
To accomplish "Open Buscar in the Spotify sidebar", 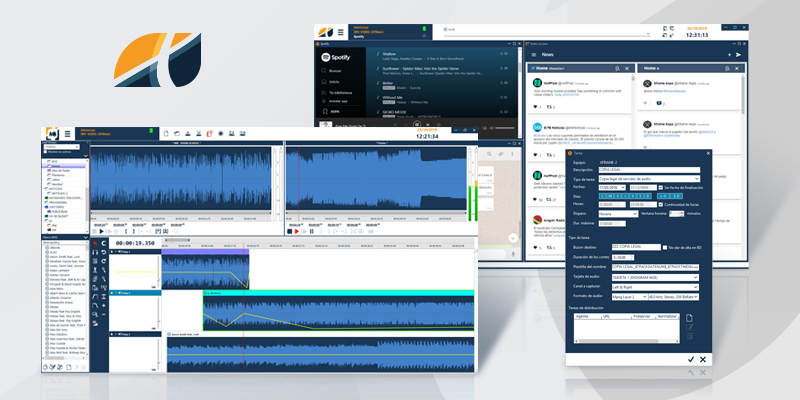I will (335, 71).
